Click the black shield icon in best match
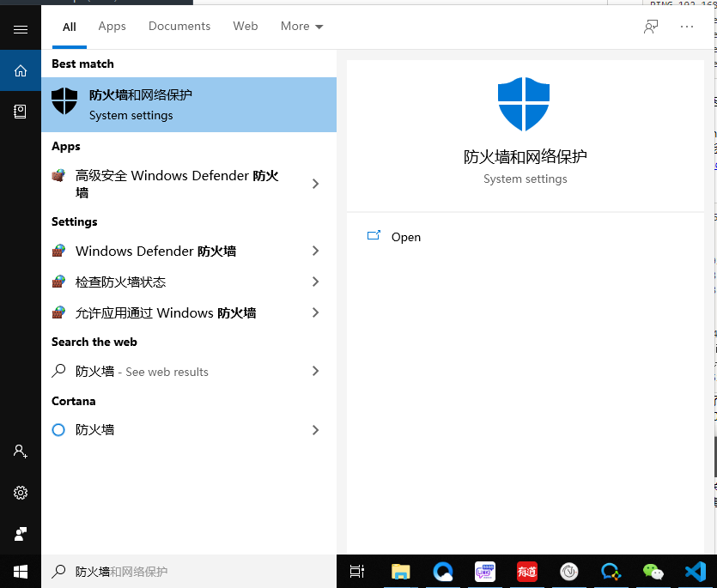717x588 pixels. tap(64, 101)
